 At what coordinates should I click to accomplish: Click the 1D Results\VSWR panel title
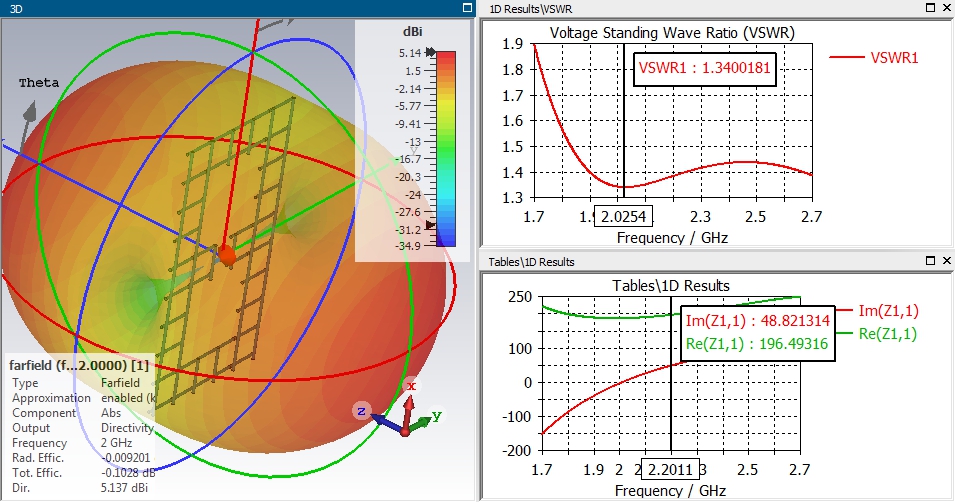(531, 9)
